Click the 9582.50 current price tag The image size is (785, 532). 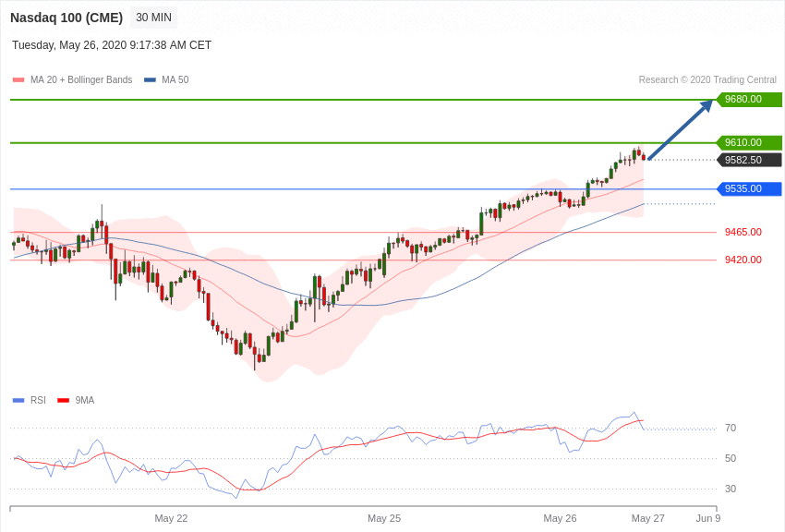749,160
